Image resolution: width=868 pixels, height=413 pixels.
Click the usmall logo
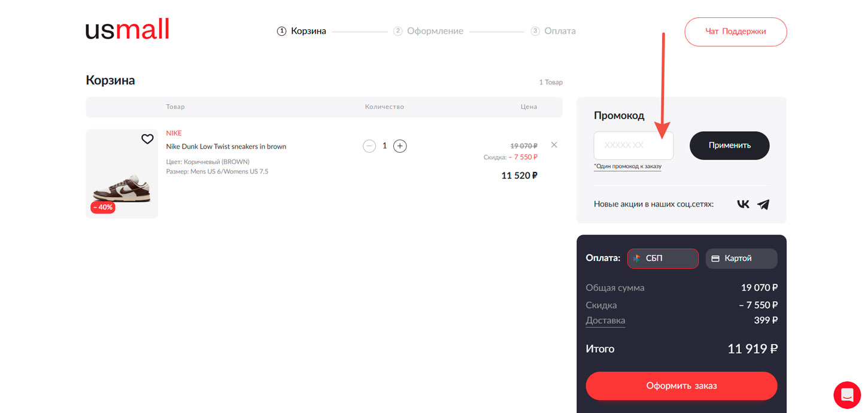(127, 29)
